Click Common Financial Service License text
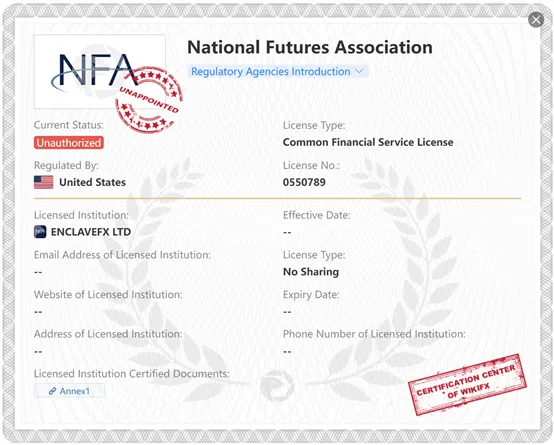The width and height of the screenshot is (554, 445). click(x=368, y=142)
